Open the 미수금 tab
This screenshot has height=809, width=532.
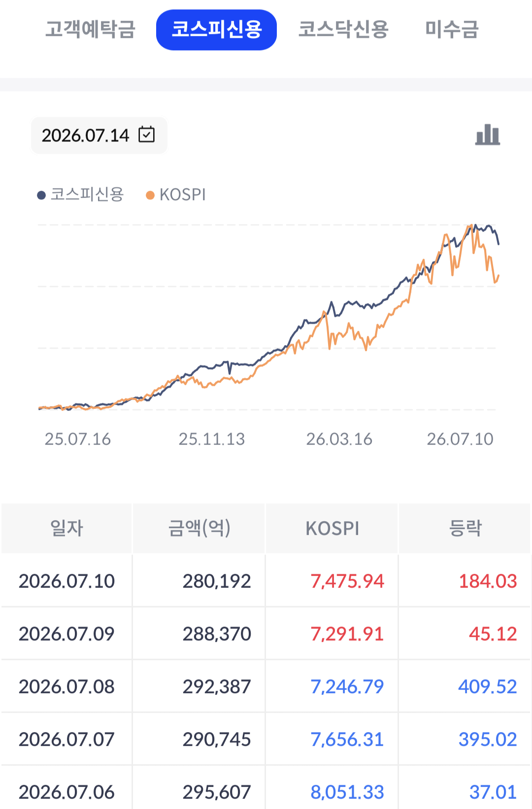coord(452,30)
